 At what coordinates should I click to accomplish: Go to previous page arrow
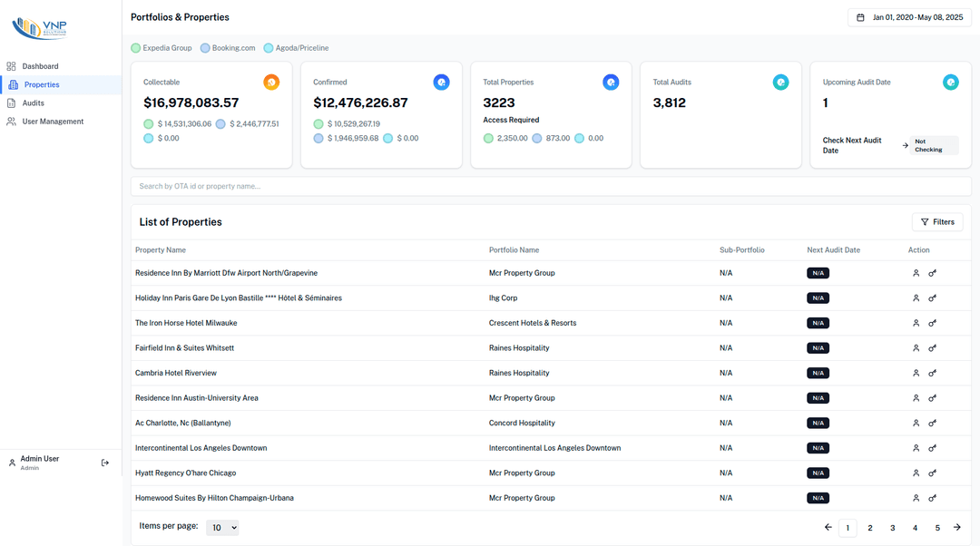pyautogui.click(x=828, y=527)
